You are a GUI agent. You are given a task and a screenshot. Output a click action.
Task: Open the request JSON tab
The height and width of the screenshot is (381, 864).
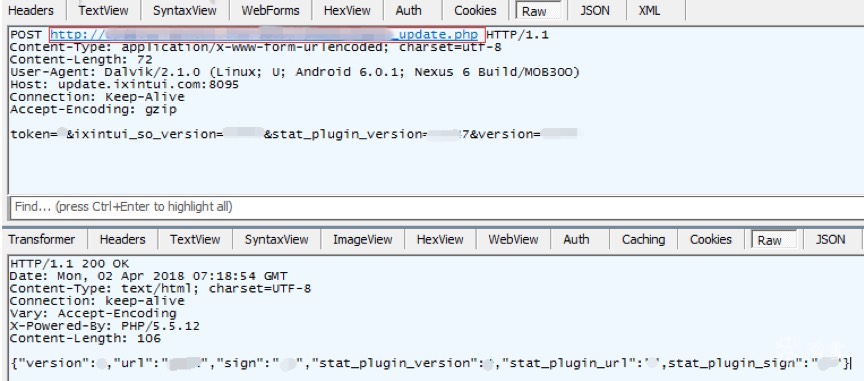coord(595,10)
